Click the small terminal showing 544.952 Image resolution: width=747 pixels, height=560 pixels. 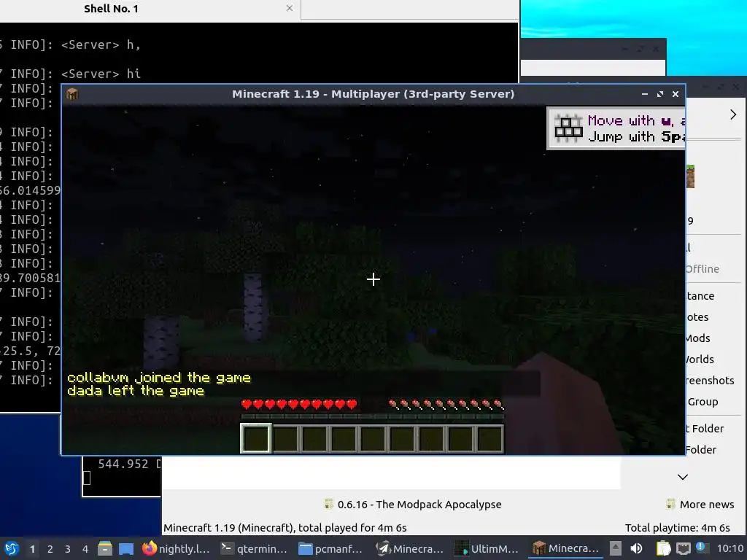tap(122, 476)
